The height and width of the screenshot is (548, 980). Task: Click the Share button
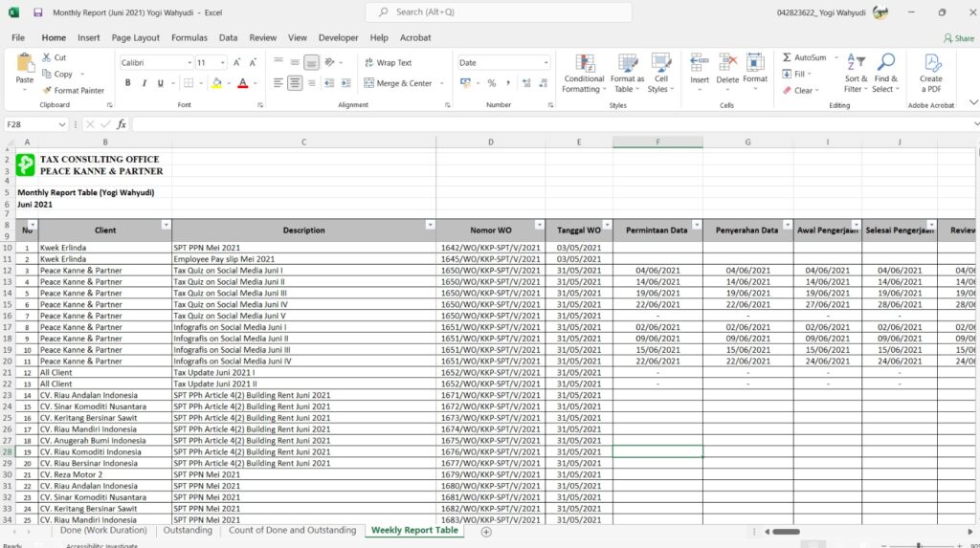(x=958, y=38)
